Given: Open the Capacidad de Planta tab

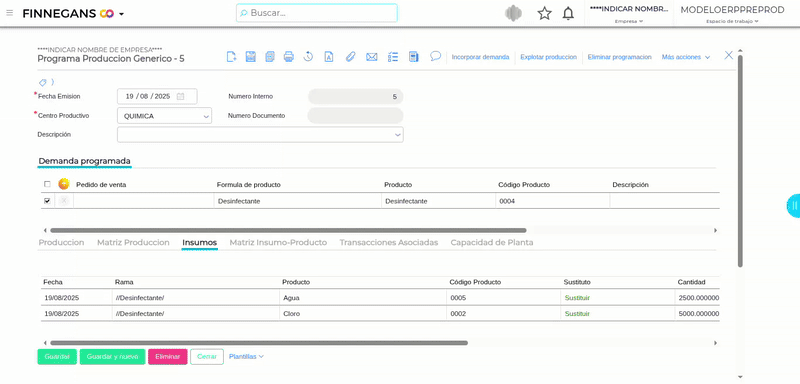Looking at the screenshot, I should point(492,243).
